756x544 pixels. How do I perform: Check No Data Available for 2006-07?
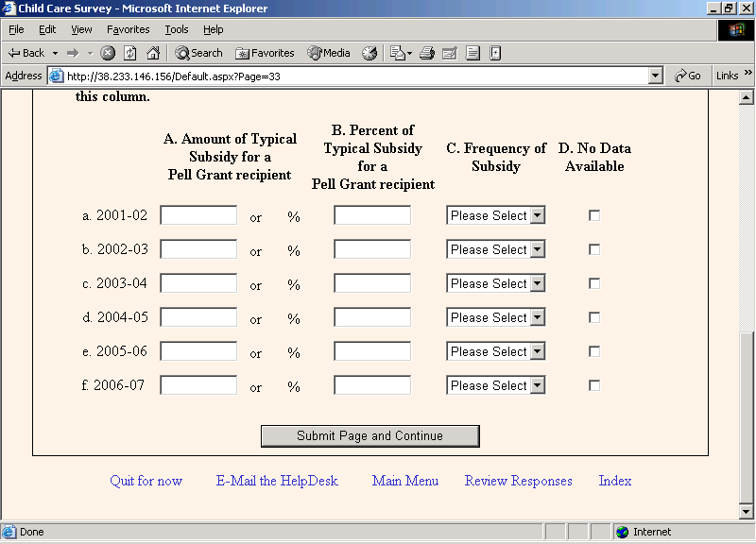click(594, 385)
